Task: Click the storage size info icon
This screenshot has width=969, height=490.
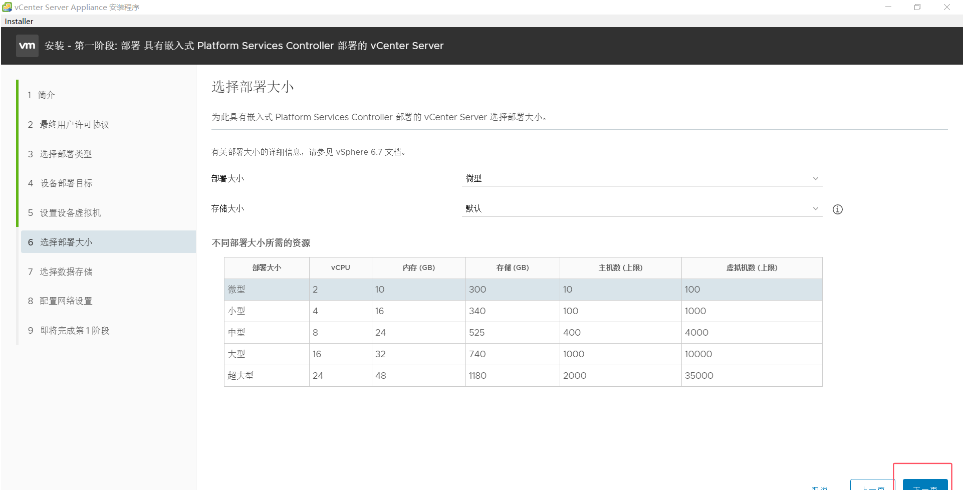Action: (x=837, y=209)
